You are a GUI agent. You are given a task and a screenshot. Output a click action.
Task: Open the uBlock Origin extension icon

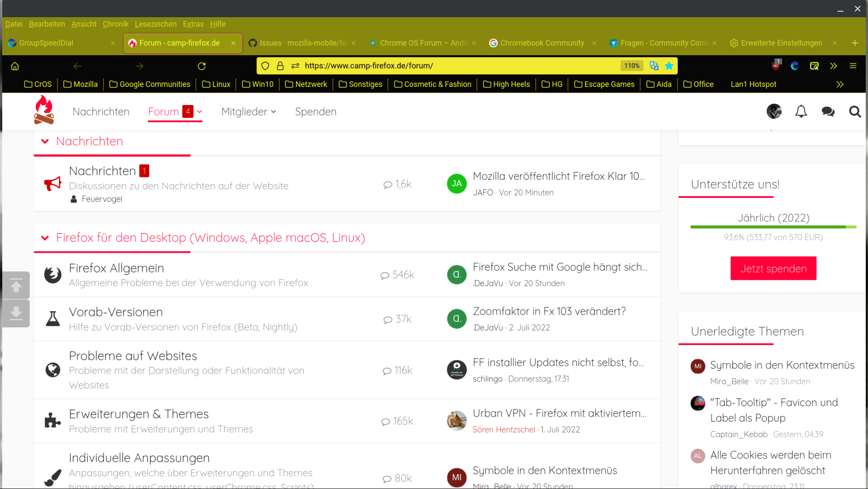point(776,65)
